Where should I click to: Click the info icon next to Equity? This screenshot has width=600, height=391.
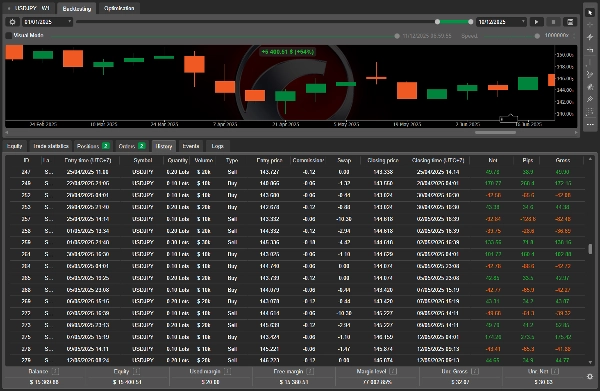(x=136, y=371)
